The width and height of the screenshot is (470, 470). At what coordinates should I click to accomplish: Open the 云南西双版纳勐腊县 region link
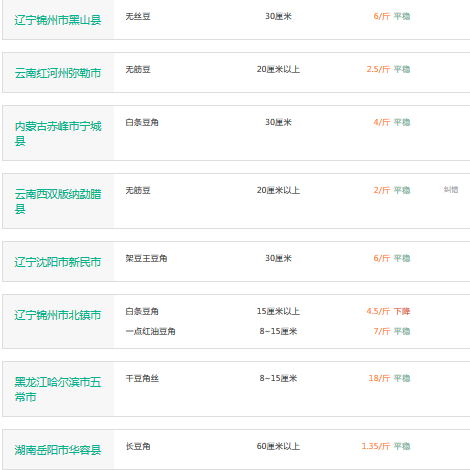58,201
